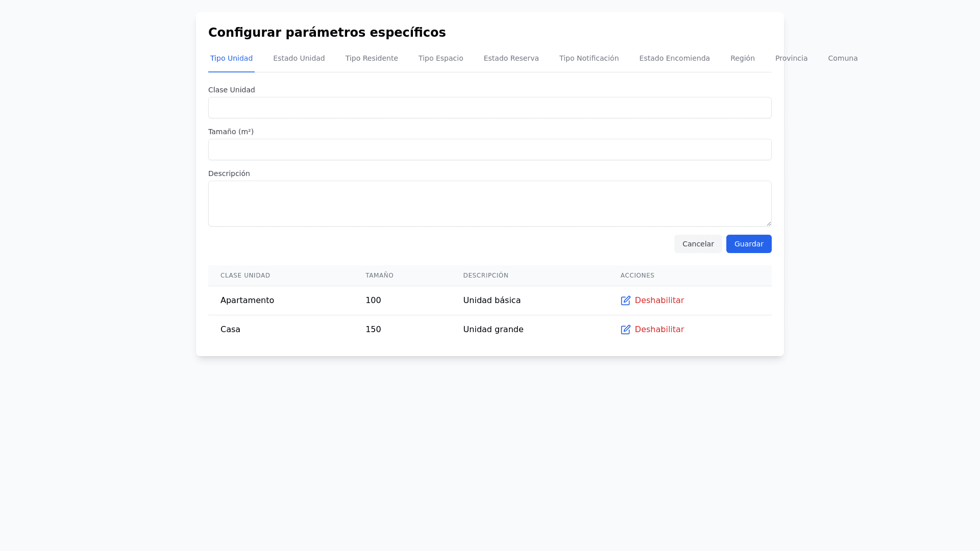Open the Tipo Notificación tab
The width and height of the screenshot is (980, 551).
point(589,58)
